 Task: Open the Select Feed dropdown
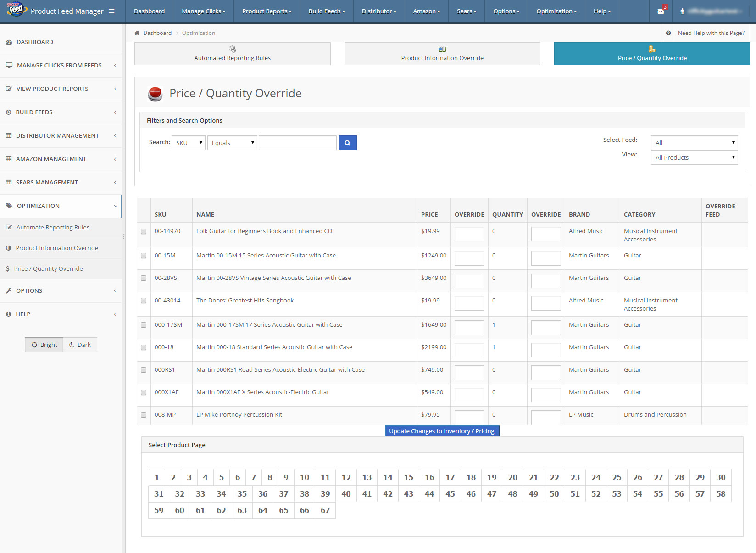694,143
